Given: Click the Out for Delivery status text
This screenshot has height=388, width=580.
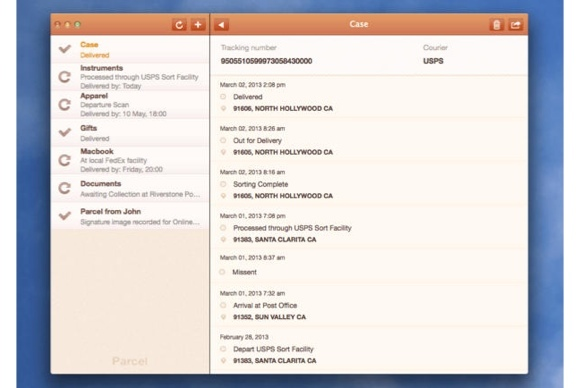Looking at the screenshot, I should click(x=257, y=141).
